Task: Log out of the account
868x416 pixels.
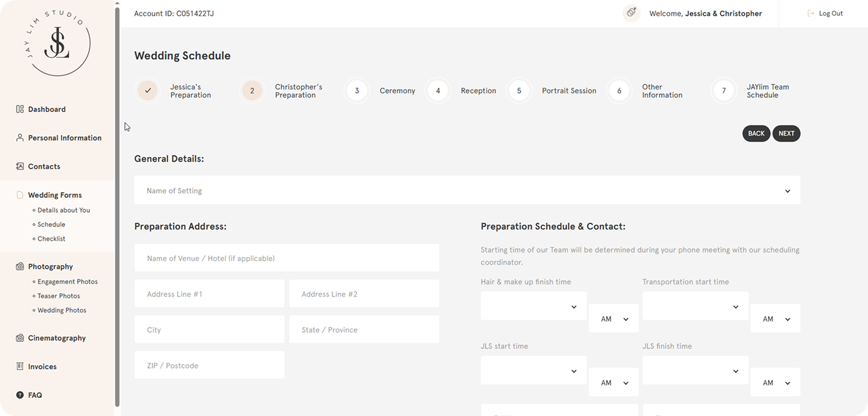Action: click(825, 14)
